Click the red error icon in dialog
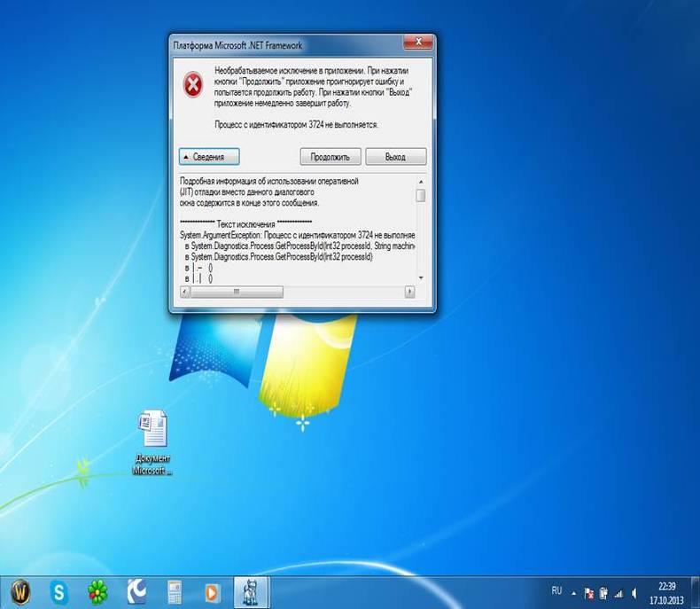The height and width of the screenshot is (609, 700). pyautogui.click(x=193, y=84)
